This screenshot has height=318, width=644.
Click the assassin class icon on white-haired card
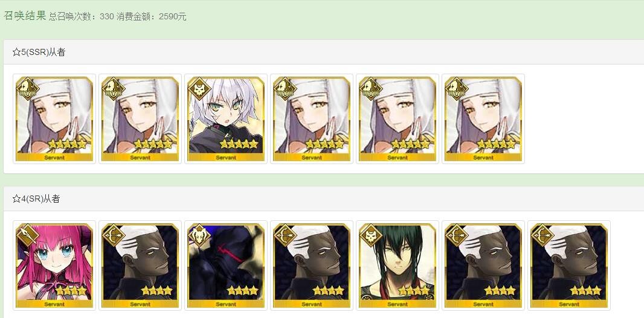[x=199, y=89]
